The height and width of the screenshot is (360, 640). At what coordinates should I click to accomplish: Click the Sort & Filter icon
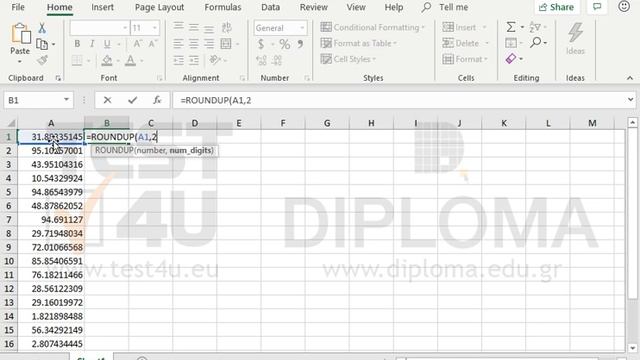click(x=535, y=27)
